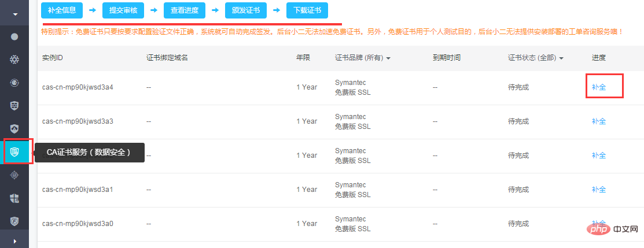Click 1 Year in cas-cn-mp90kjwsd3a3 row
644x248 pixels.
[x=307, y=121]
